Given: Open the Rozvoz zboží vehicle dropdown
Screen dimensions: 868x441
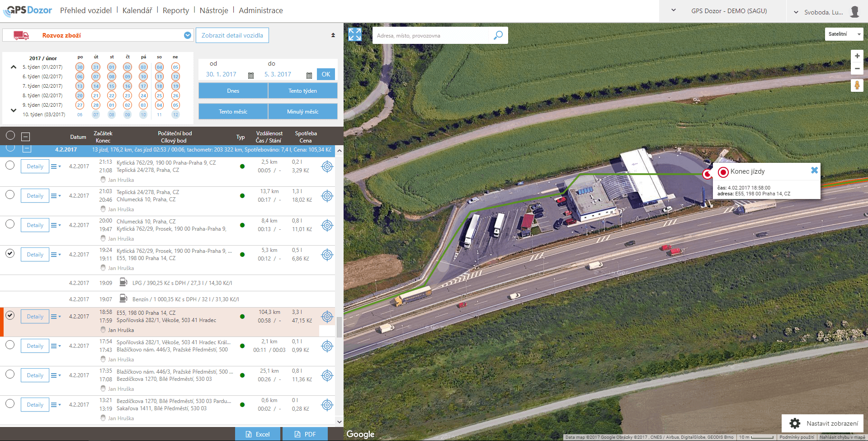Looking at the screenshot, I should (x=188, y=35).
